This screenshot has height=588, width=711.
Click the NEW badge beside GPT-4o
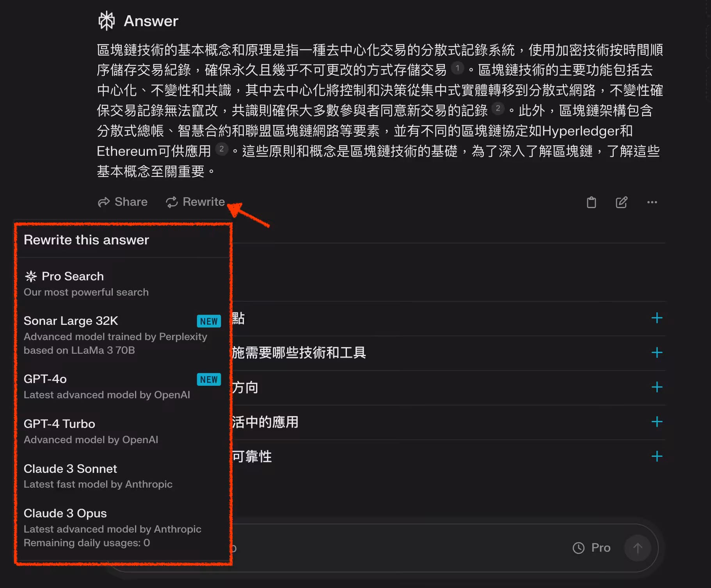(x=209, y=380)
